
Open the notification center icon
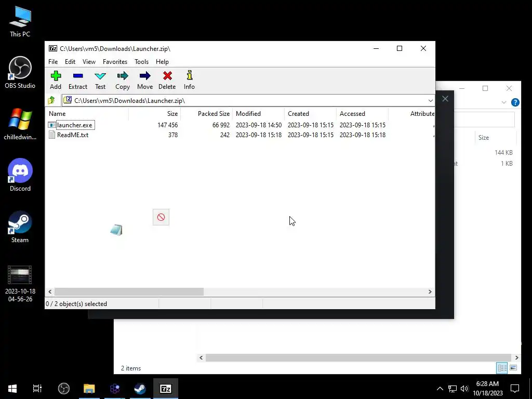coord(515,389)
